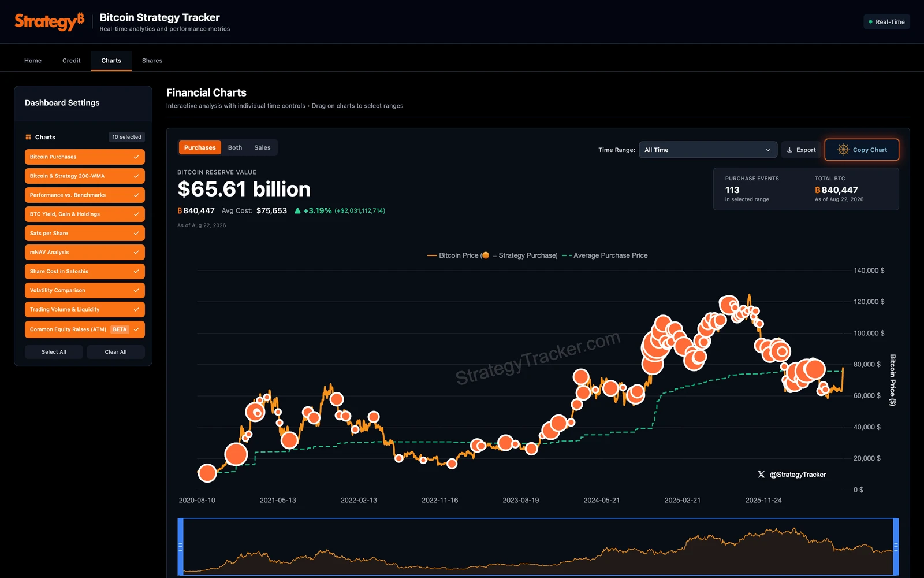Click the first purchase bubble in 2020
The width and height of the screenshot is (924, 578).
(x=207, y=473)
